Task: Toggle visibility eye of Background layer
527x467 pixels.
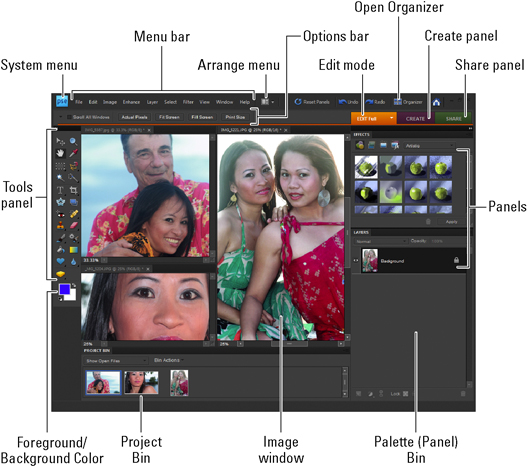Action: click(x=356, y=261)
